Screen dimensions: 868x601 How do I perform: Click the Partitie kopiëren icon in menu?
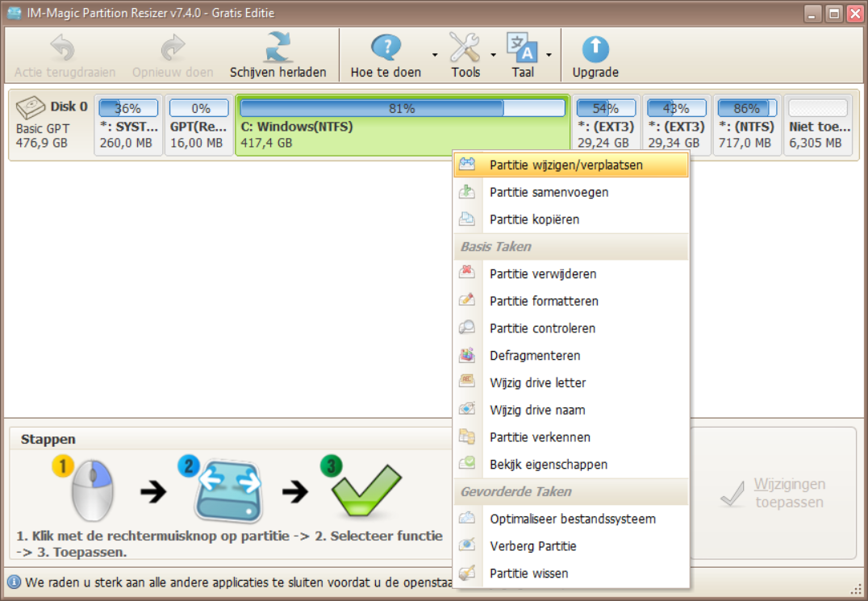tap(467, 219)
